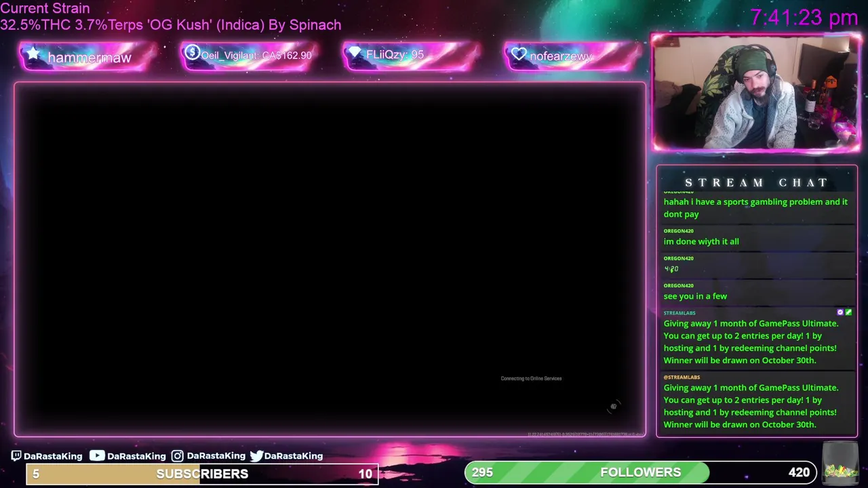
Task: Click the webcam feed thumbnail
Action: tap(756, 93)
